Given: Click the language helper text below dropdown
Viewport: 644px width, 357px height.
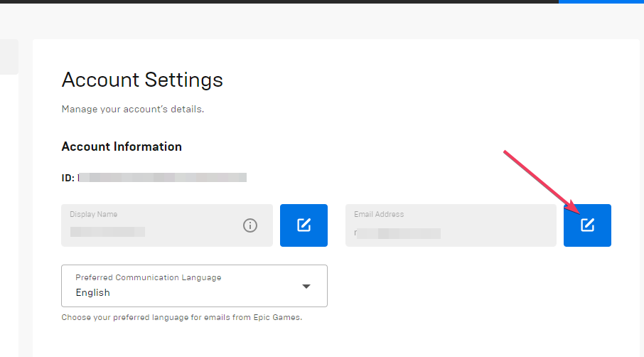Looking at the screenshot, I should click(x=182, y=317).
